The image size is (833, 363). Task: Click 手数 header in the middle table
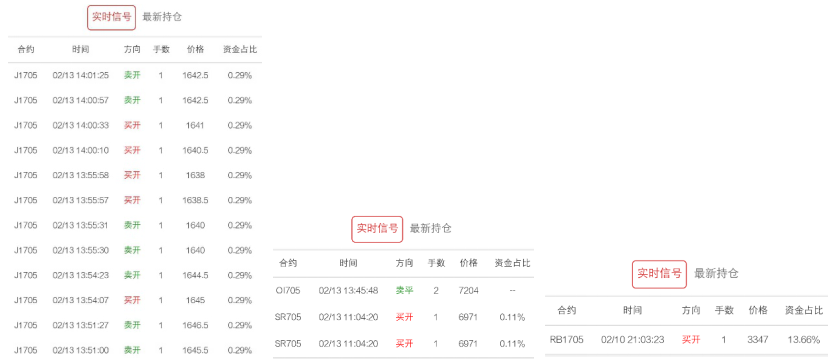pyautogui.click(x=436, y=263)
